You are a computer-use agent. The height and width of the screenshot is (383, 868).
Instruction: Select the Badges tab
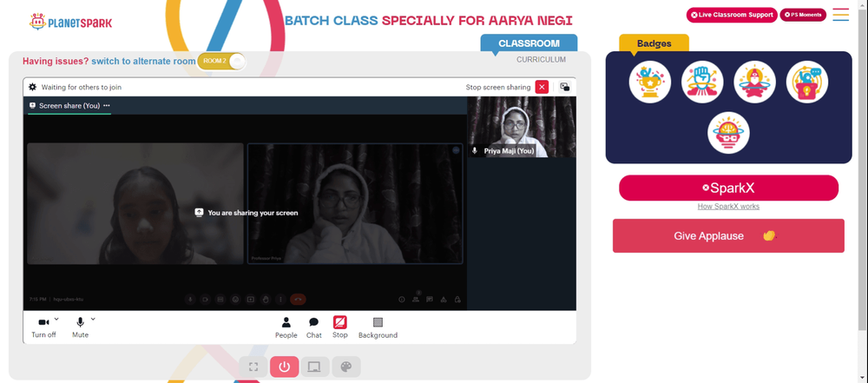point(654,43)
